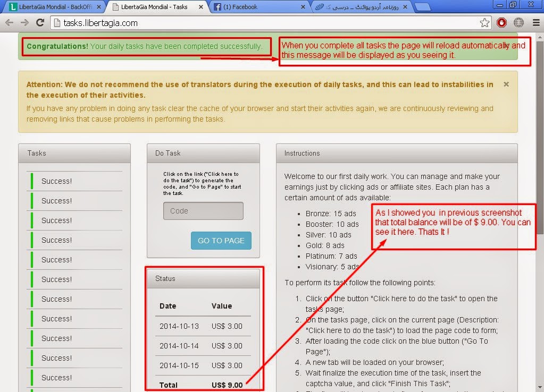Click the Tasks panel header

click(74, 153)
